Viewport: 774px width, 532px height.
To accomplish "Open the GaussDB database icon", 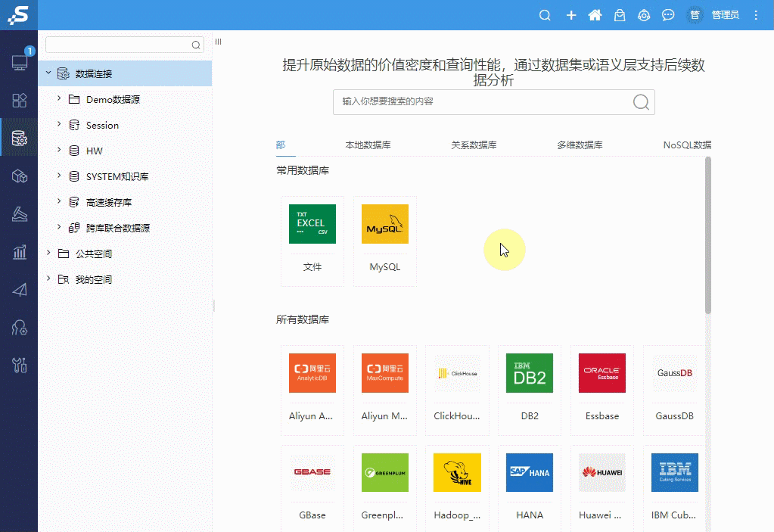I will [x=673, y=373].
